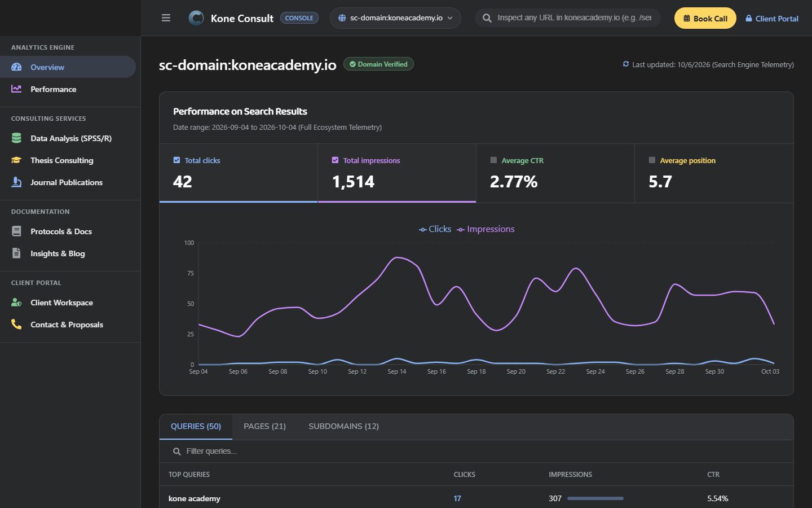Click the Performance chart icon in sidebar
Viewport: 812px width, 508px height.
[x=16, y=89]
